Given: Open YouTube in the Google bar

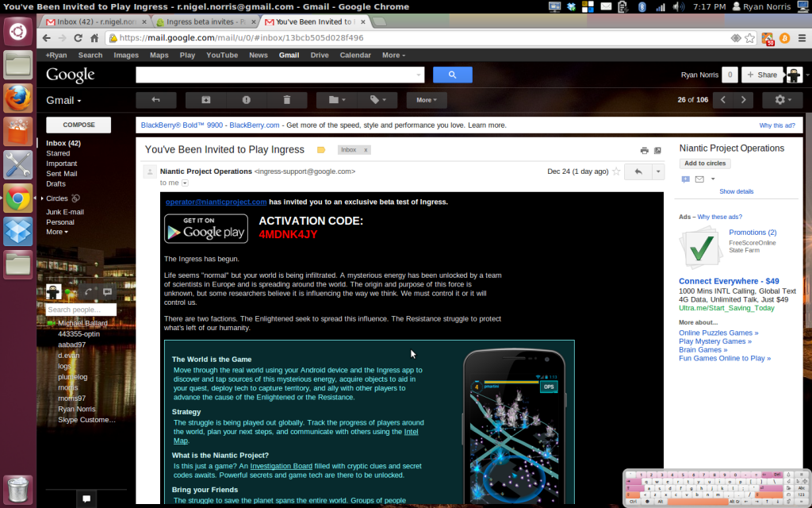Looking at the screenshot, I should (x=222, y=55).
